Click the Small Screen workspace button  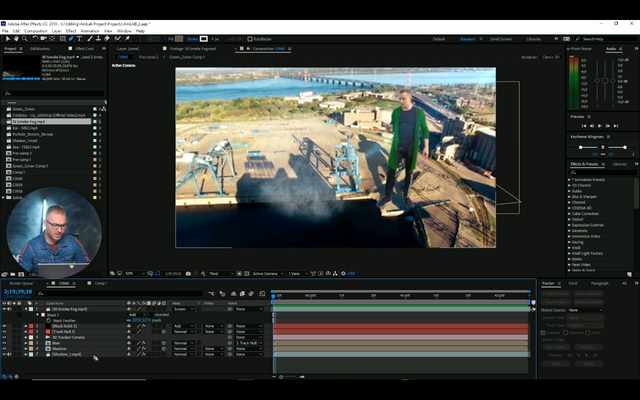(500, 39)
